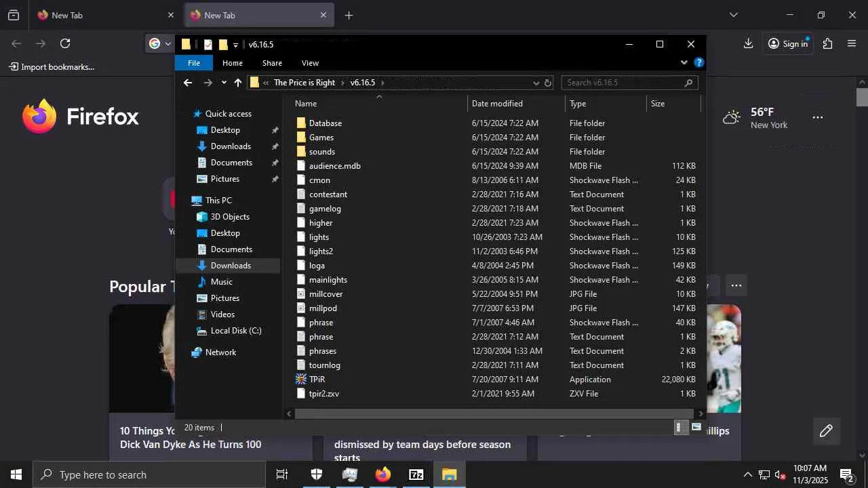
Task: Open a new Firefox tab with plus button
Action: 349,15
